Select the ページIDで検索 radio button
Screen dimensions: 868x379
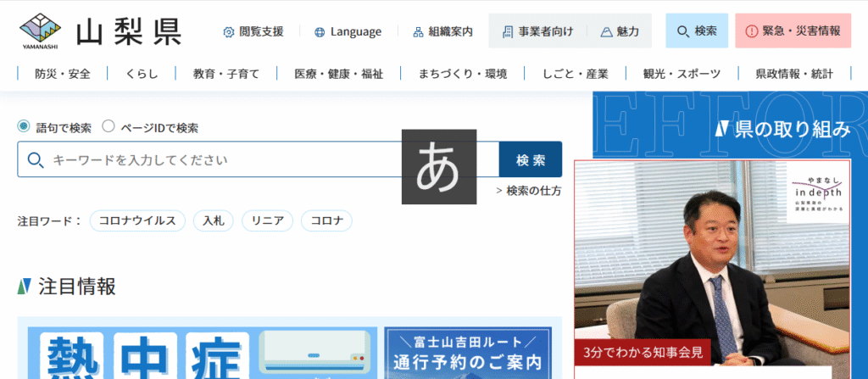[x=108, y=126]
